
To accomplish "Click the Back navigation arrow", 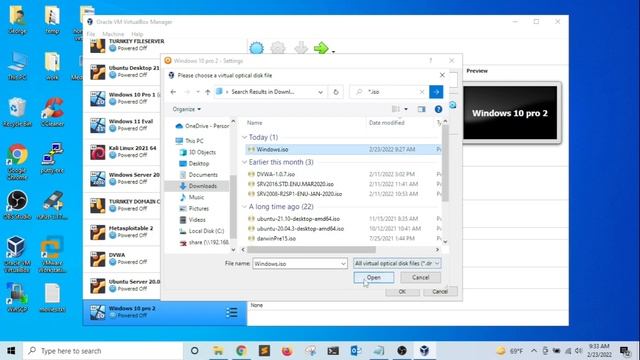I will 173,92.
